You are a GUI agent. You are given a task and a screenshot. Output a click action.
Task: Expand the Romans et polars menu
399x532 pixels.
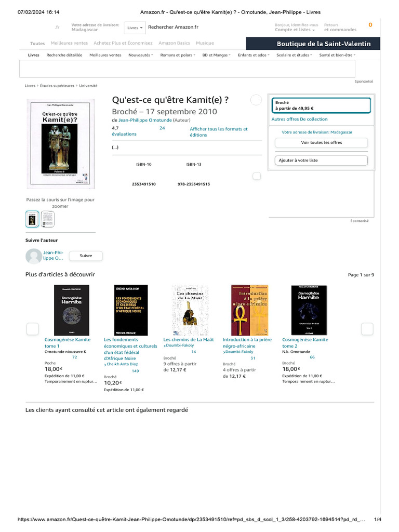[x=178, y=55]
